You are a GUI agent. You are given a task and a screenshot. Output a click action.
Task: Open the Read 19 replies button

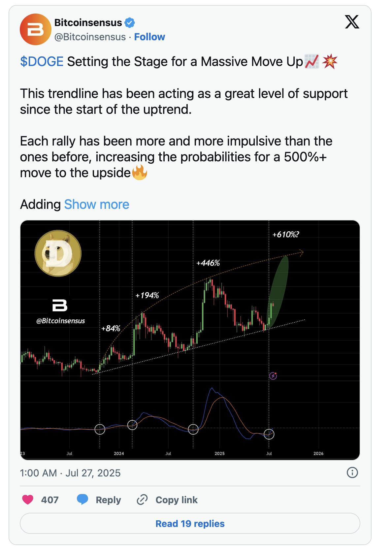pyautogui.click(x=190, y=523)
